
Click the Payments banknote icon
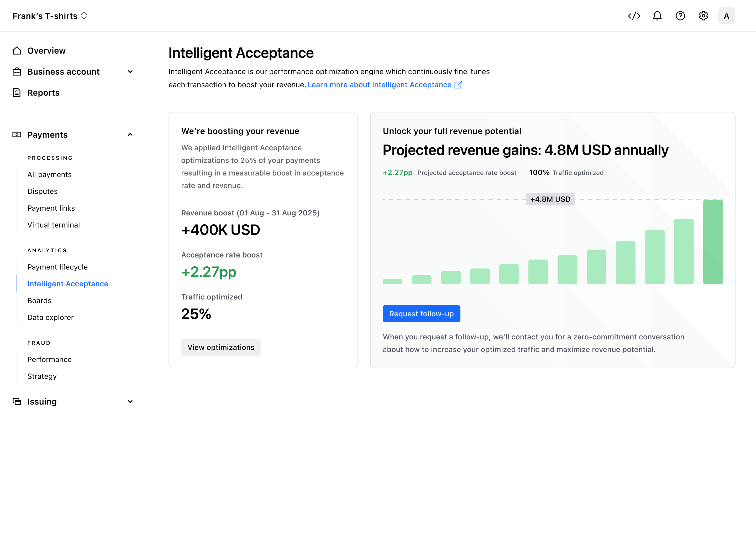coord(17,134)
